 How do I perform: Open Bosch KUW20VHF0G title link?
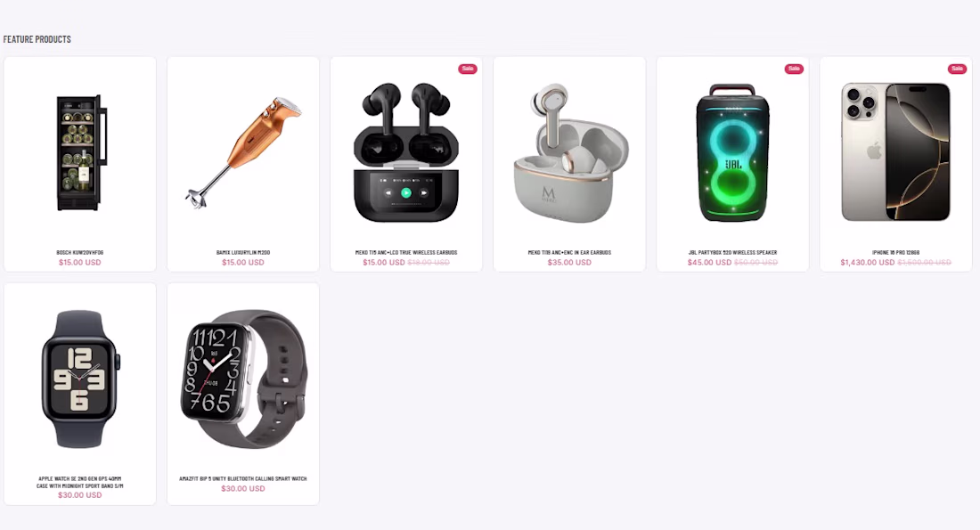coord(80,252)
